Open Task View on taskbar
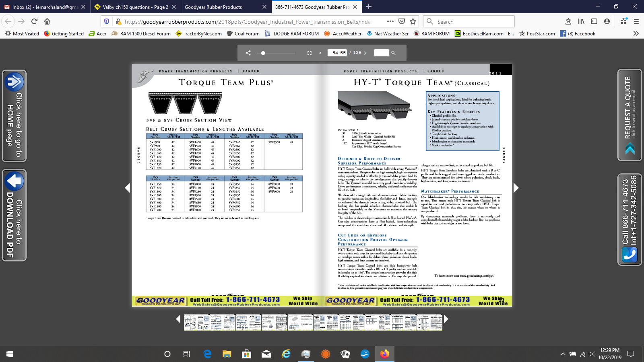 [187, 354]
